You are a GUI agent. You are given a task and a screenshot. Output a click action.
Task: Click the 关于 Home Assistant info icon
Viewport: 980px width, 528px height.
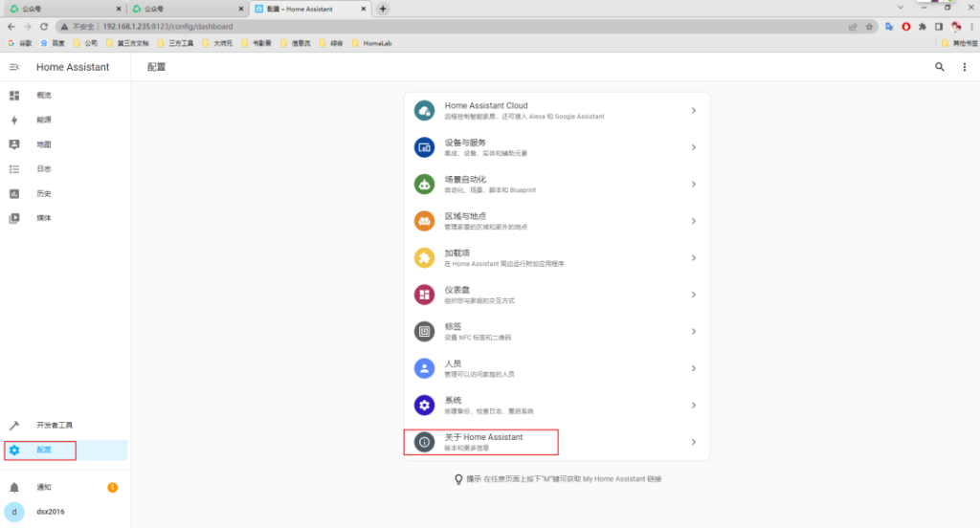point(424,443)
